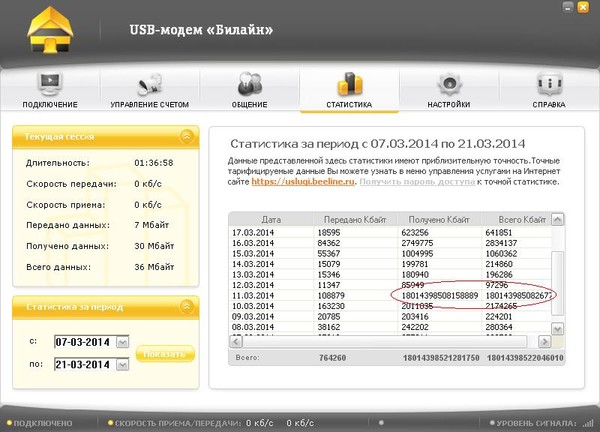Click the Всего данных value 36 Мбайт
Image resolution: width=600 pixels, height=432 pixels.
154,267
